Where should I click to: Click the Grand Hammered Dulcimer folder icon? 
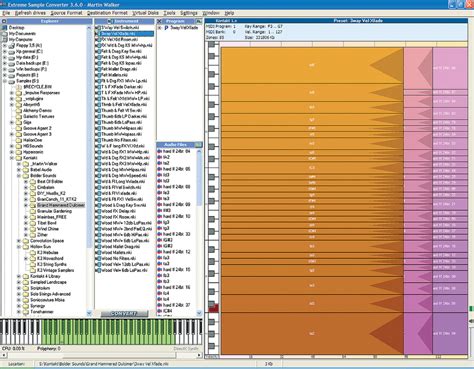click(x=33, y=205)
